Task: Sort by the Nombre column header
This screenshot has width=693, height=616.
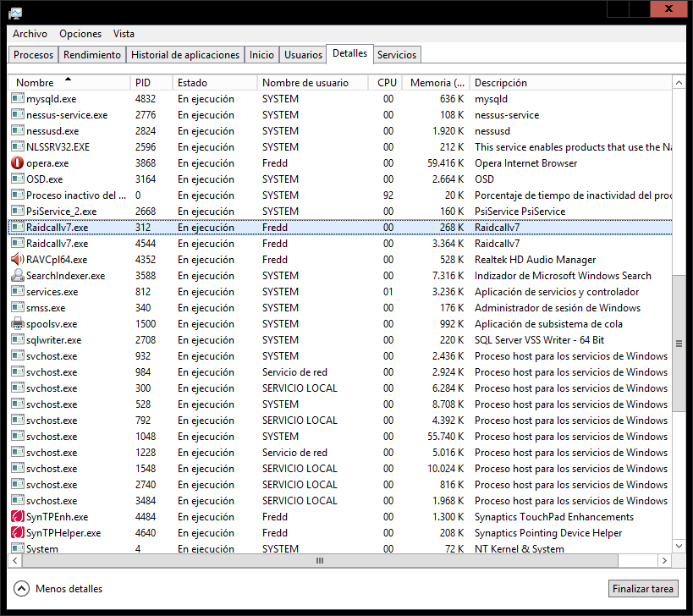Action: click(69, 83)
